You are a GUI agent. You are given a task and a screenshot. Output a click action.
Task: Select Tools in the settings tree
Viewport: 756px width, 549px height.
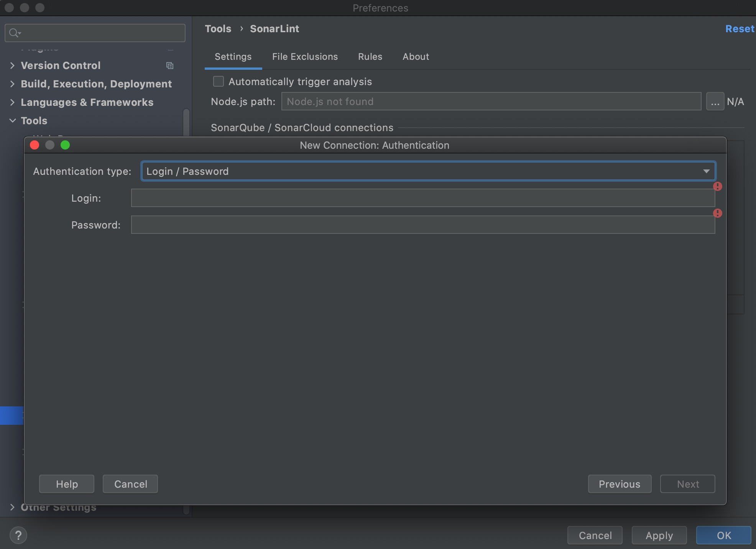[x=34, y=121]
